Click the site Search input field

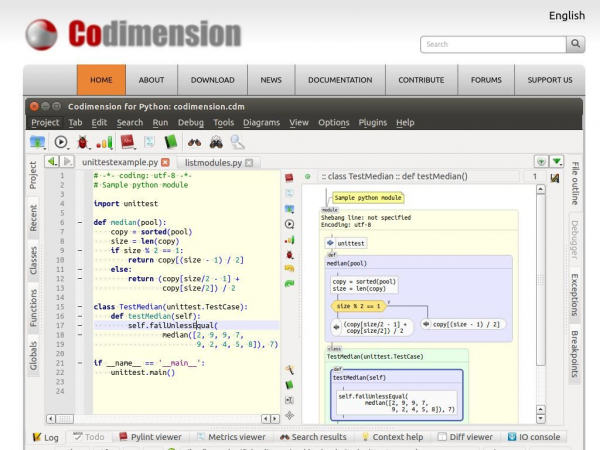click(x=493, y=44)
